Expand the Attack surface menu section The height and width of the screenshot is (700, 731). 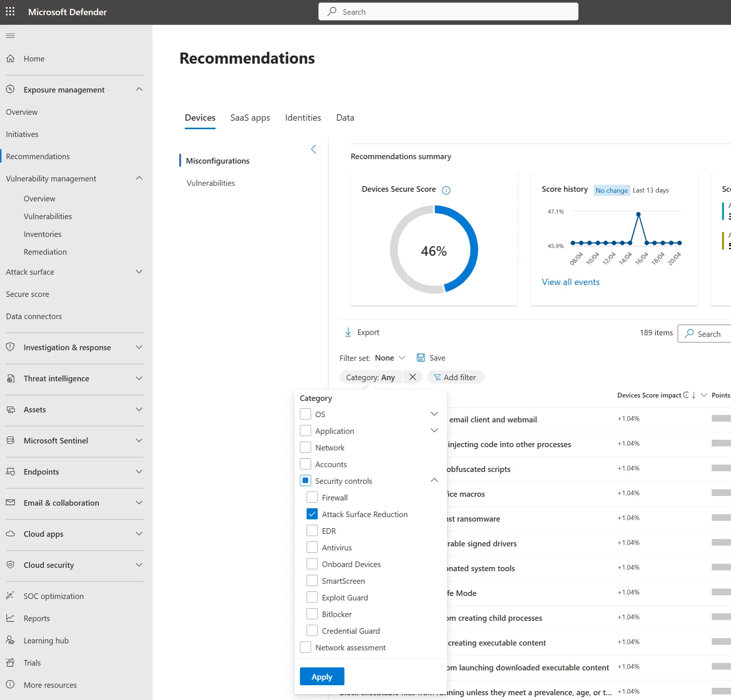[139, 272]
